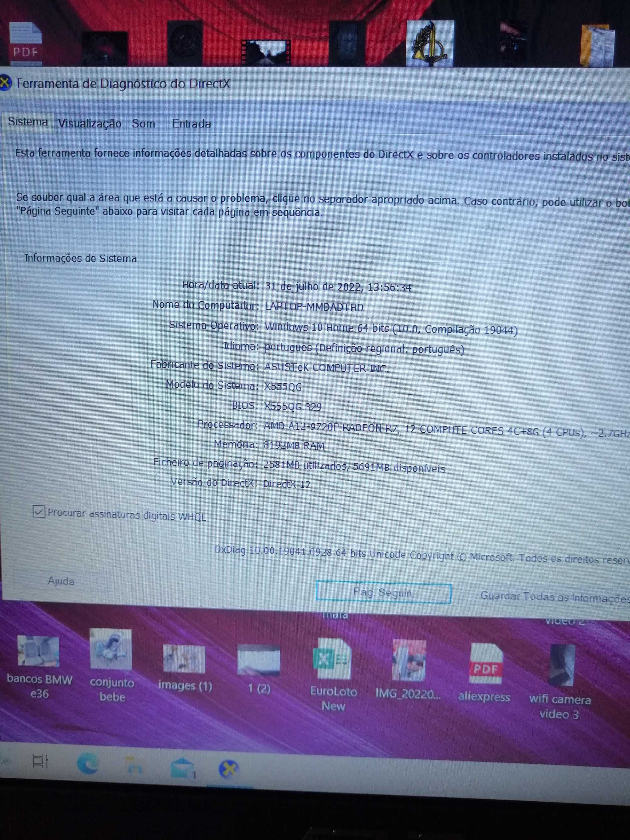This screenshot has width=630, height=840.
Task: Open the Visualização tab
Action: (89, 124)
